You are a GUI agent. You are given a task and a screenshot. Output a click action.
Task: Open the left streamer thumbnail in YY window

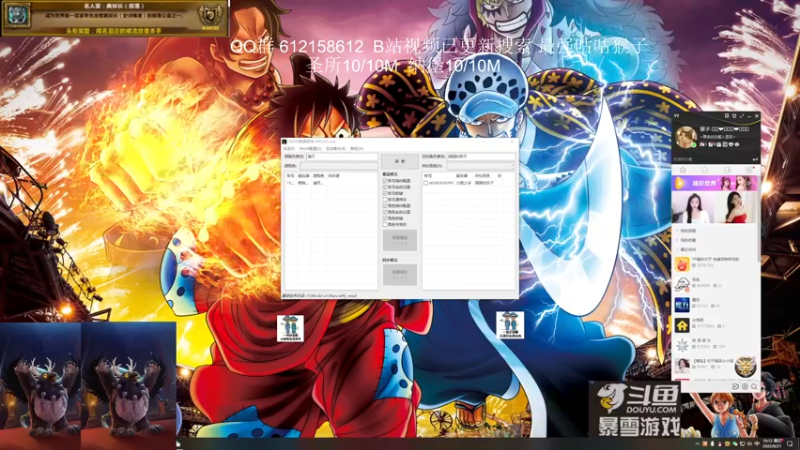[x=693, y=207]
